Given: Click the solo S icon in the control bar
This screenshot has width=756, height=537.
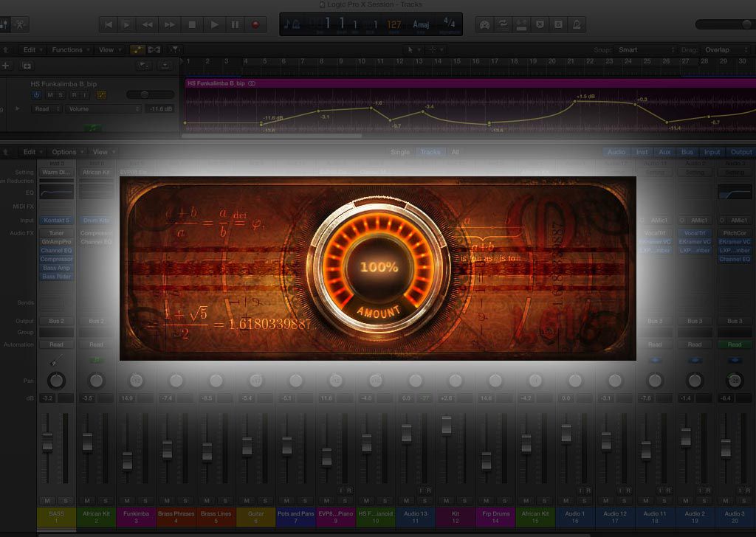Looking at the screenshot, I should tap(558, 24).
